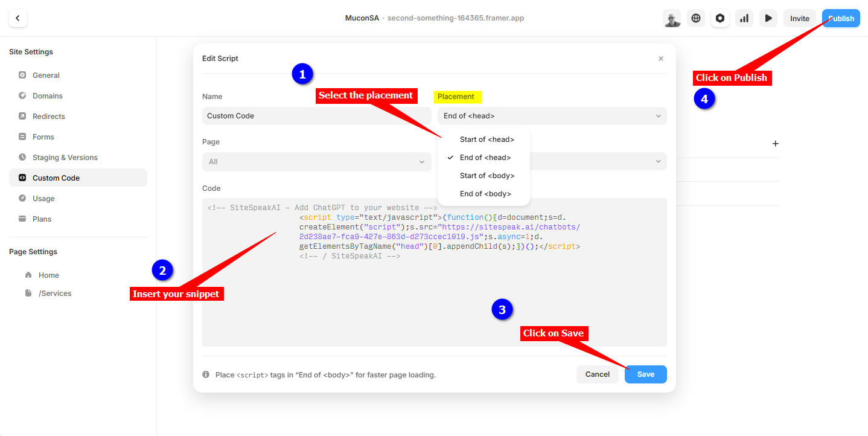The height and width of the screenshot is (436, 868).
Task: Click the Redirects arrow icon
Action: click(22, 117)
